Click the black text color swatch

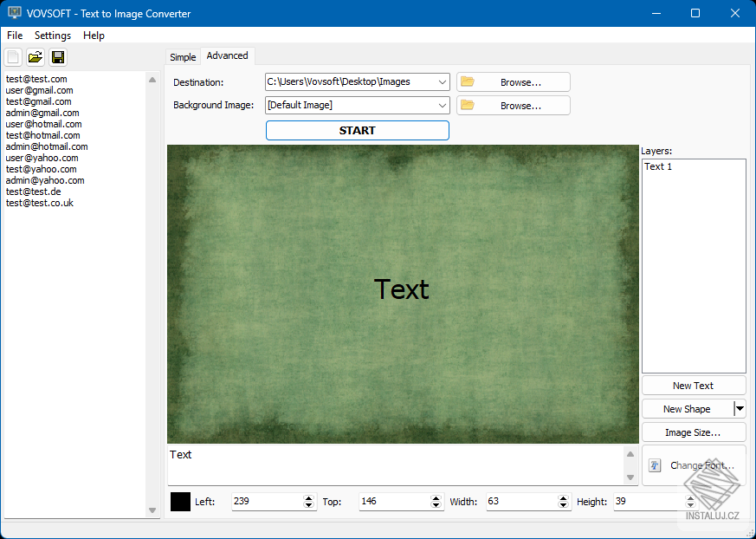(x=180, y=502)
